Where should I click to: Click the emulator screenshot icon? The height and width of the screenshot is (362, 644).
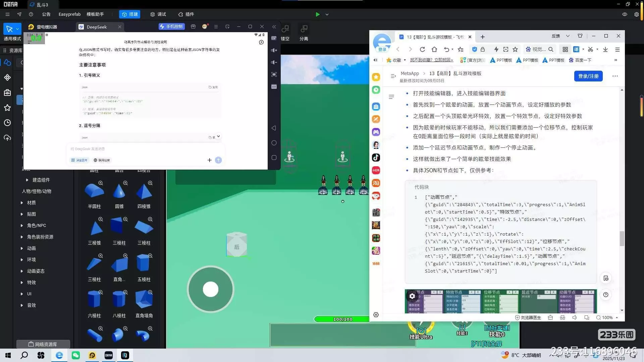(x=274, y=74)
